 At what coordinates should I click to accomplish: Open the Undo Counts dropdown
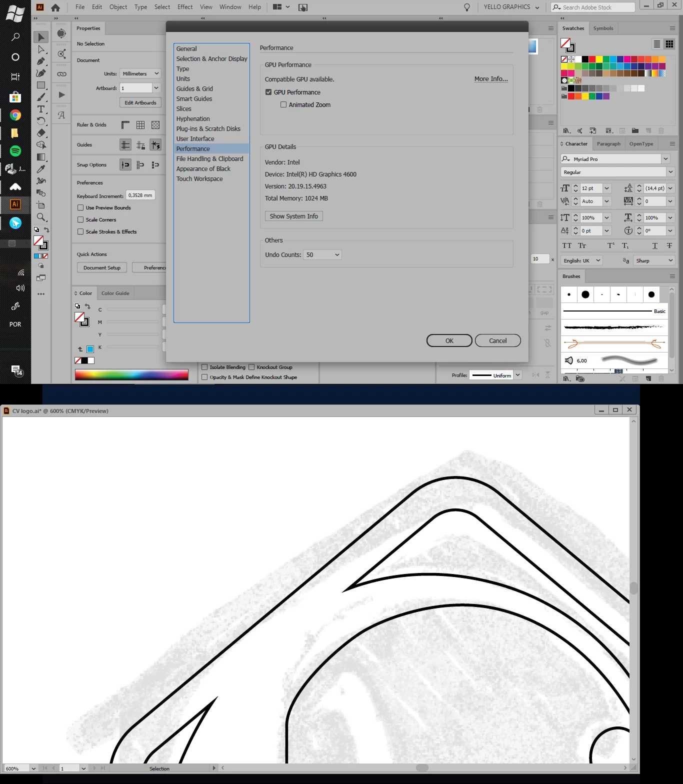pos(322,255)
